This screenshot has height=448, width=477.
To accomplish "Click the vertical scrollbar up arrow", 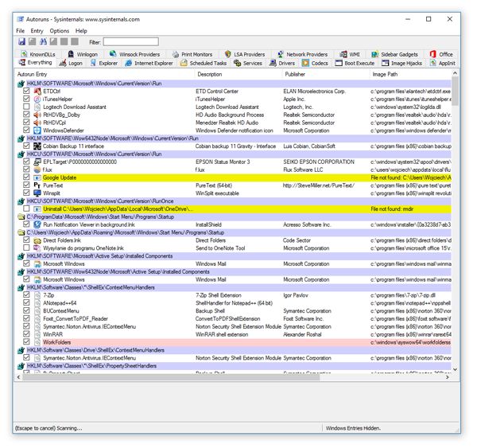I will click(x=455, y=73).
